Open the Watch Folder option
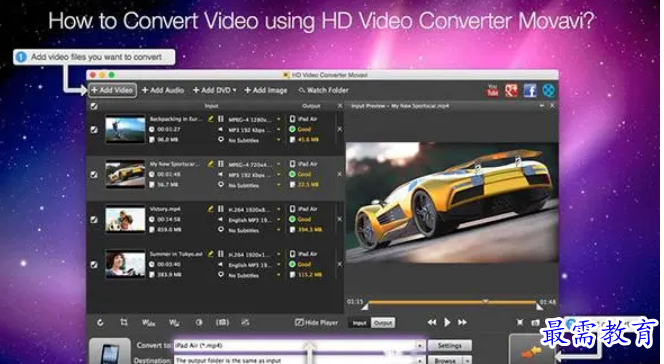This screenshot has width=664, height=364. pos(324,90)
